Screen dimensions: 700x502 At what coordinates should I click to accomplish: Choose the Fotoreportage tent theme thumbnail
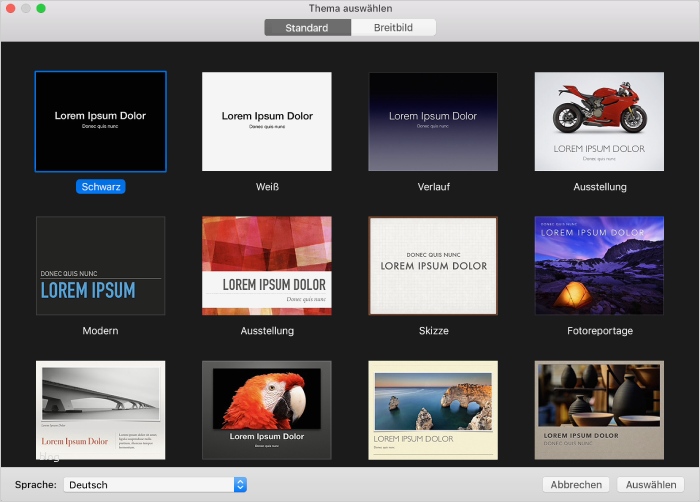click(x=599, y=266)
